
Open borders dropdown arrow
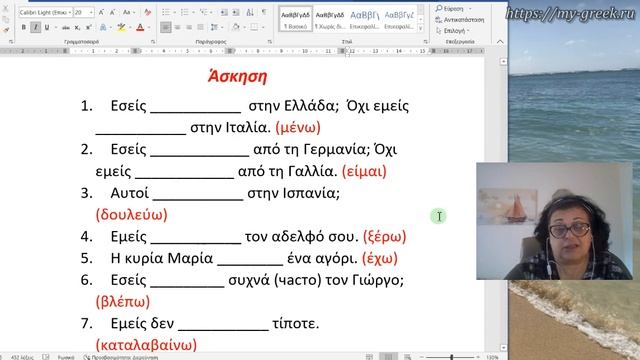click(x=263, y=28)
